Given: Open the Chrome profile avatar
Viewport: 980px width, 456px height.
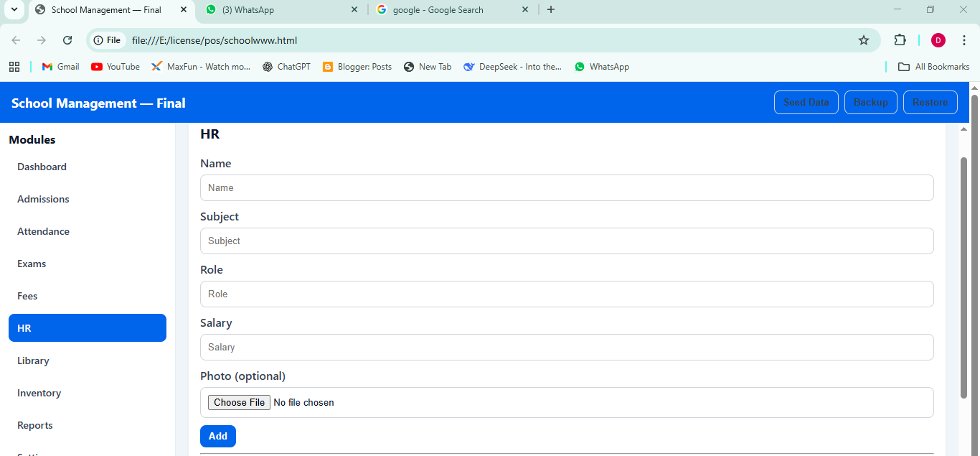Looking at the screenshot, I should [938, 40].
